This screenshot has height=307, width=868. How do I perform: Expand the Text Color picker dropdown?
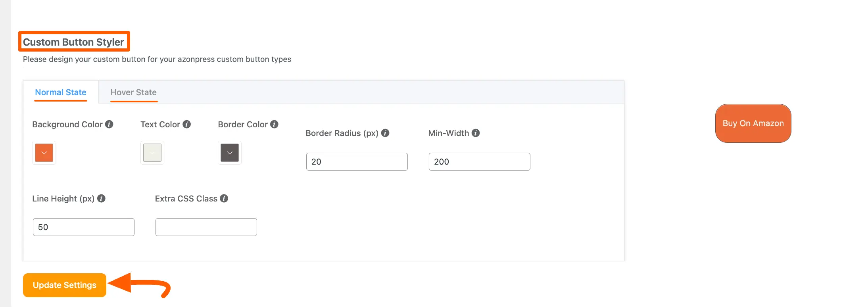click(x=152, y=153)
